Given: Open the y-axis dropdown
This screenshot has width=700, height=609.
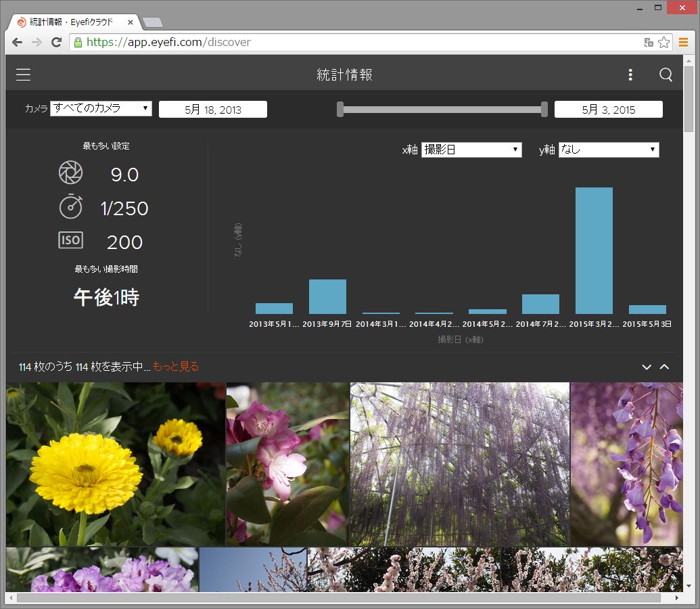Looking at the screenshot, I should tap(609, 150).
